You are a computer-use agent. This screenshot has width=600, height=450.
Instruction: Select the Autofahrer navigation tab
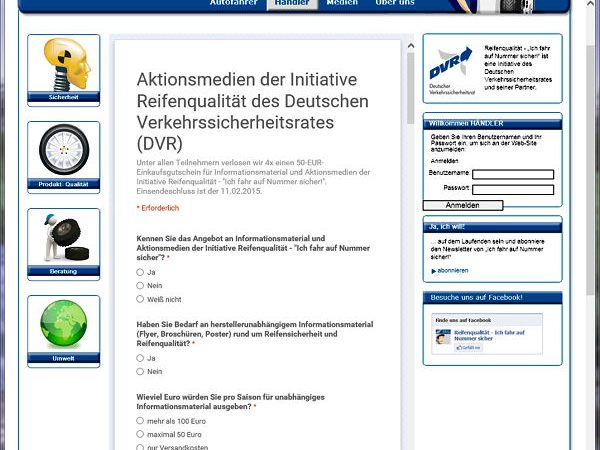click(233, 3)
